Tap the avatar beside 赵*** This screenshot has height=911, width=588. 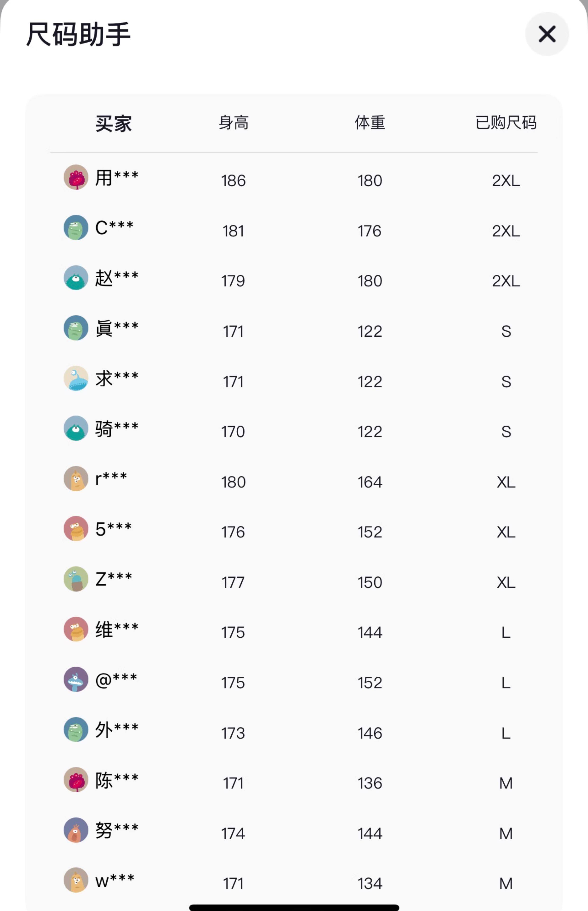76,278
